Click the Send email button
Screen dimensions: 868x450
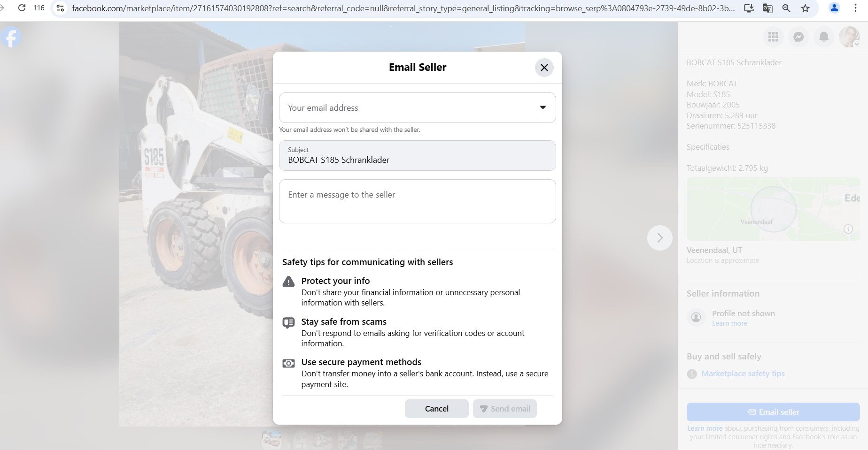505,409
